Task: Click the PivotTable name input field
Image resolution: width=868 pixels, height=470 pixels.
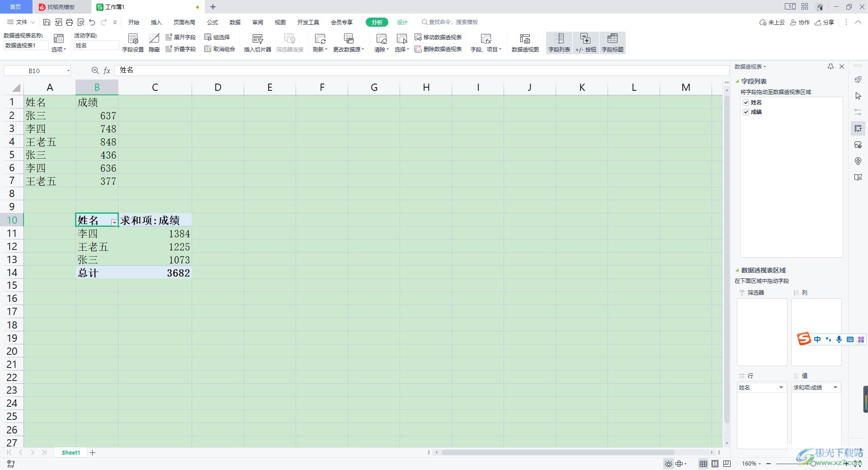Action: tap(26, 45)
